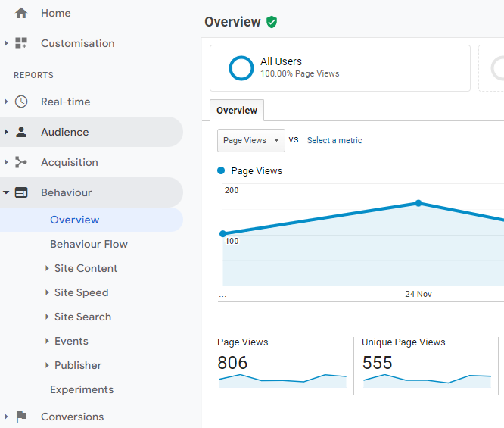Click the Unique Page Views sparkline
Image resolution: width=504 pixels, height=428 pixels.
427,380
